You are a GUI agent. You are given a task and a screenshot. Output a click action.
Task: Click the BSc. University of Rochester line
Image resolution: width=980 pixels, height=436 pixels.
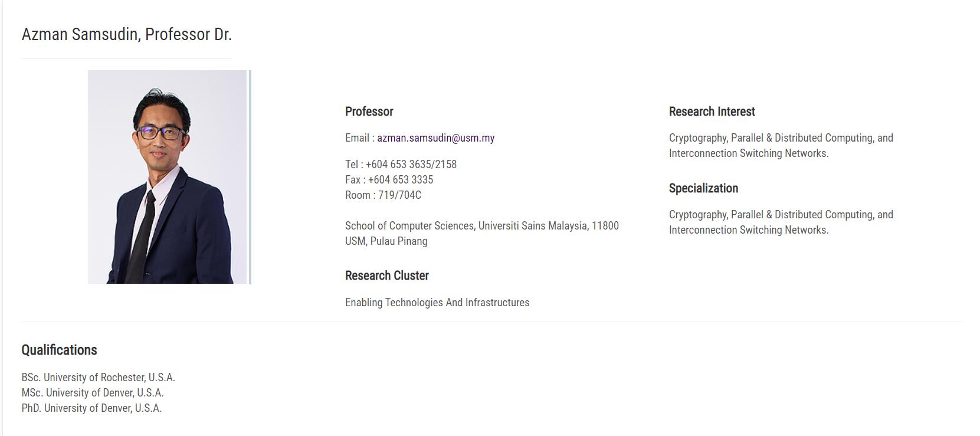98,378
